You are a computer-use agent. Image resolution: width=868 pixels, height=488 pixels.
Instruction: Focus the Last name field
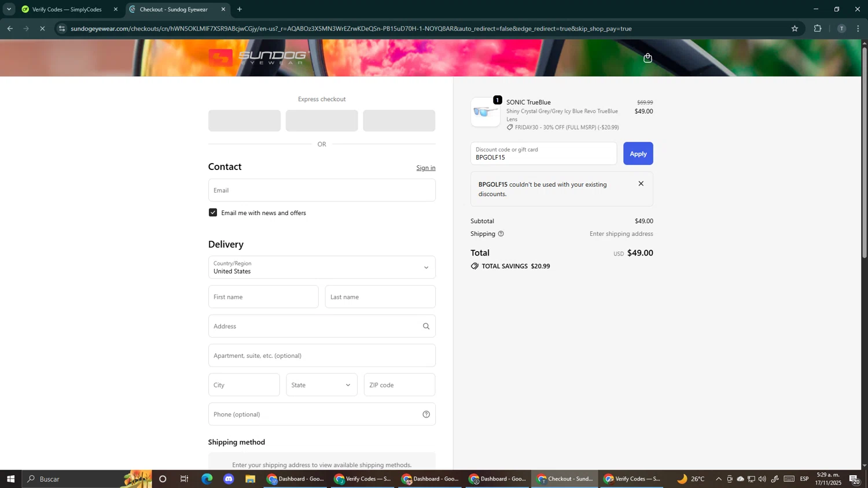[x=380, y=297]
